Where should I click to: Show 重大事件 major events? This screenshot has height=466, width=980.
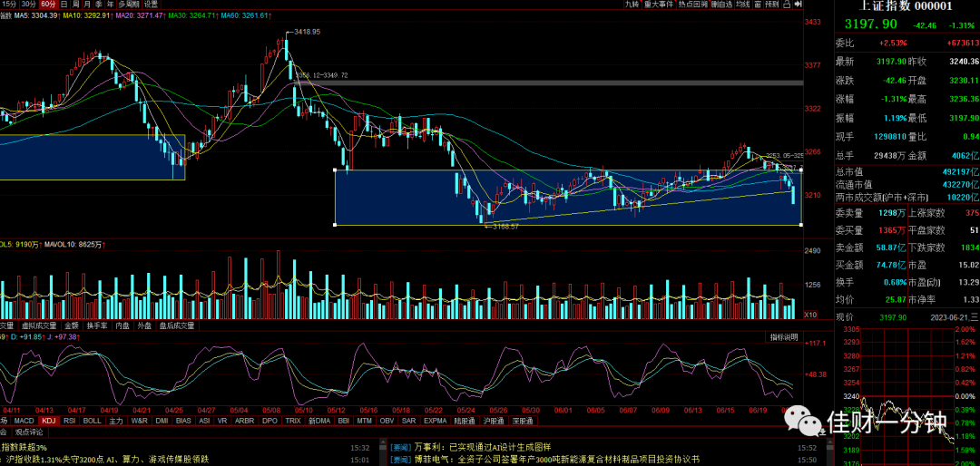[x=659, y=5]
